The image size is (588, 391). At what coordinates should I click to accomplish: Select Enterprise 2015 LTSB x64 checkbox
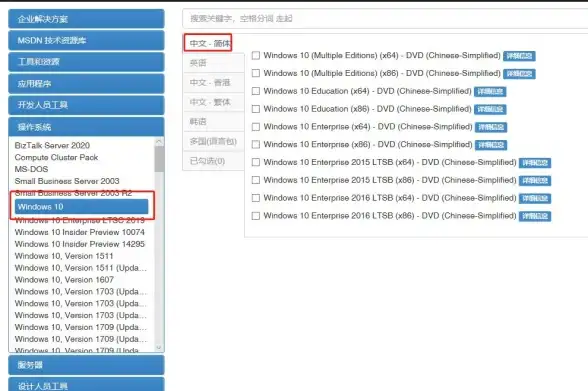256,162
